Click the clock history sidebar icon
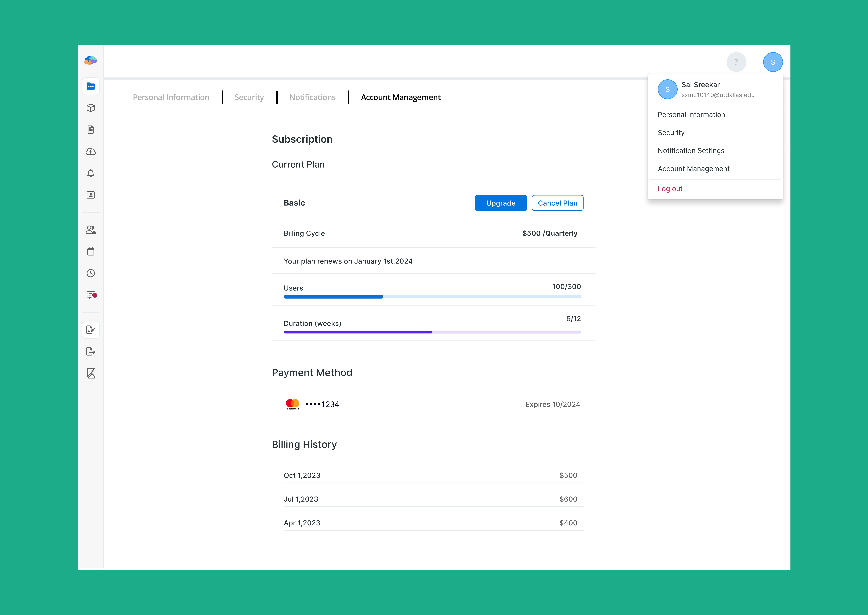 pos(91,273)
